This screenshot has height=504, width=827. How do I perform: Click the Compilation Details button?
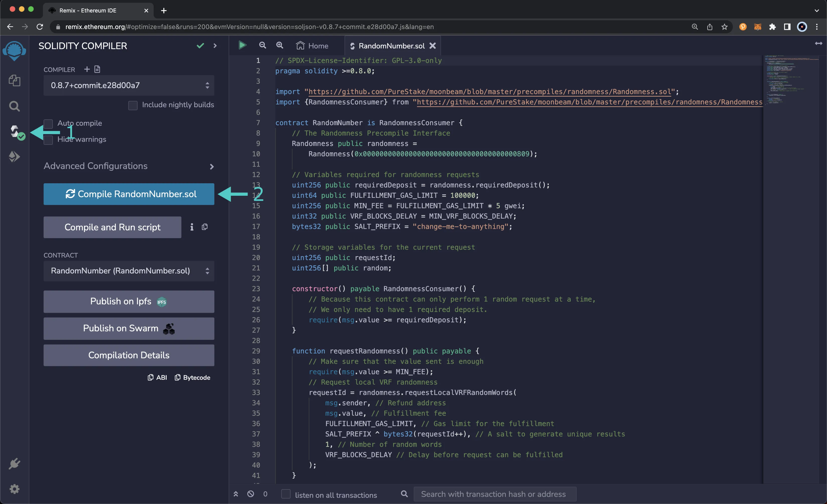click(x=129, y=355)
